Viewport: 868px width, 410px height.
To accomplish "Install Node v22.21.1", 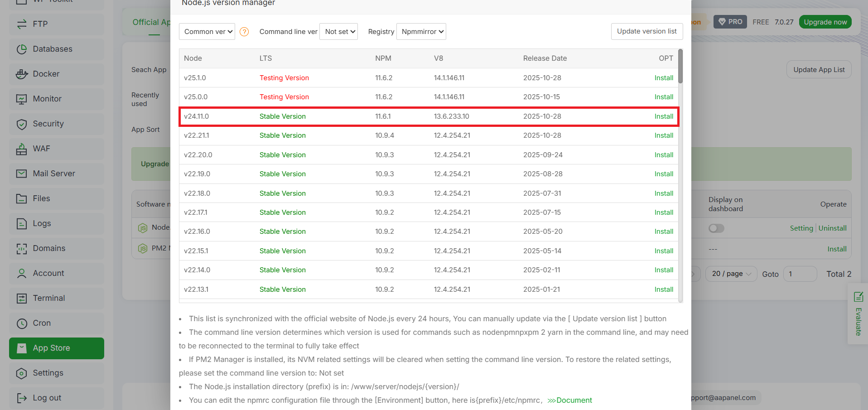I will [x=664, y=135].
